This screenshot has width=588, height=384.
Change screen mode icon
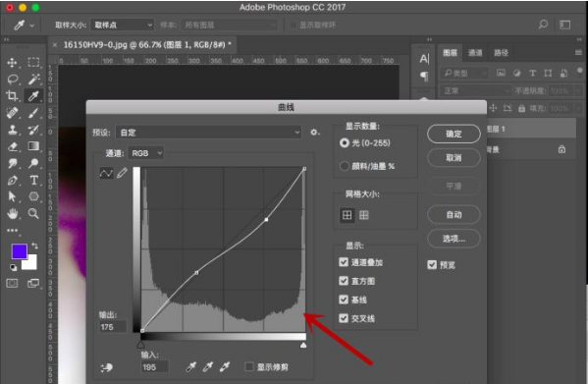click(x=33, y=283)
